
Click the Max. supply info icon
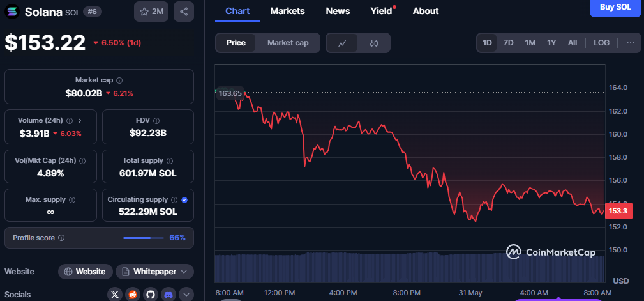coord(72,200)
